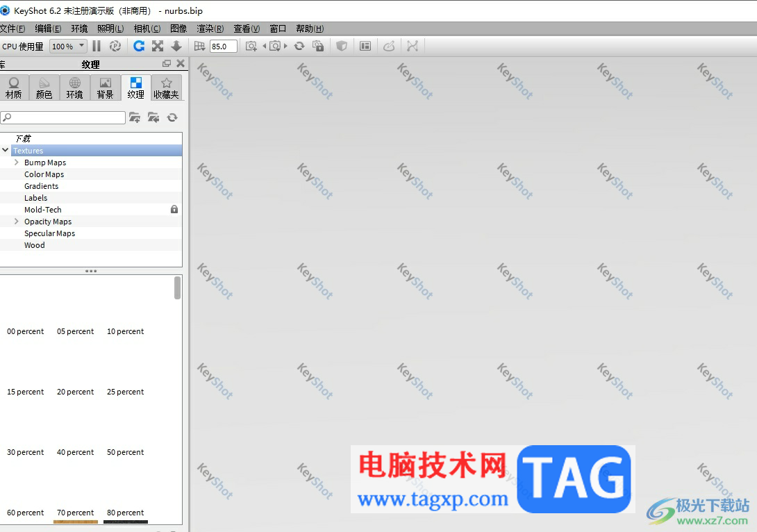This screenshot has height=532, width=757.
Task: Toggle performance mode icon in toolbar
Action: 115,46
